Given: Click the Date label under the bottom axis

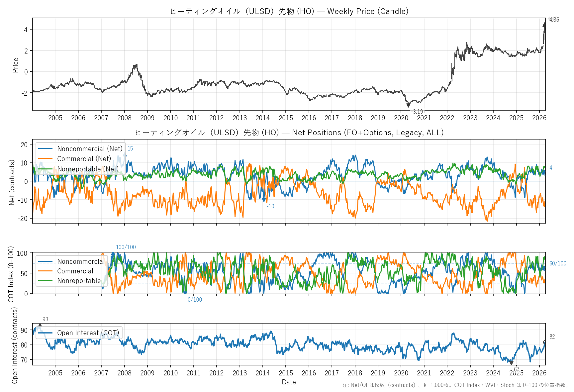Looking at the screenshot, I should 289,382.
